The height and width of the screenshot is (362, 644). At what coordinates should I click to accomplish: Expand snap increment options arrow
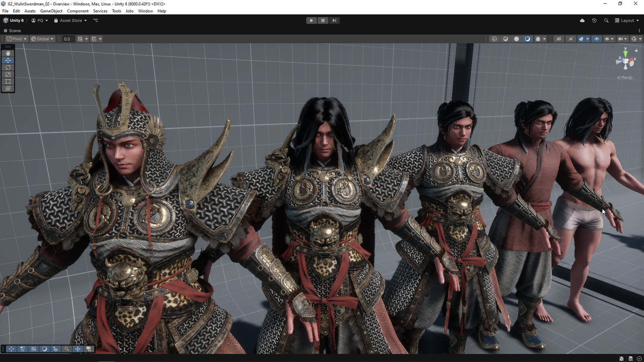[x=100, y=39]
